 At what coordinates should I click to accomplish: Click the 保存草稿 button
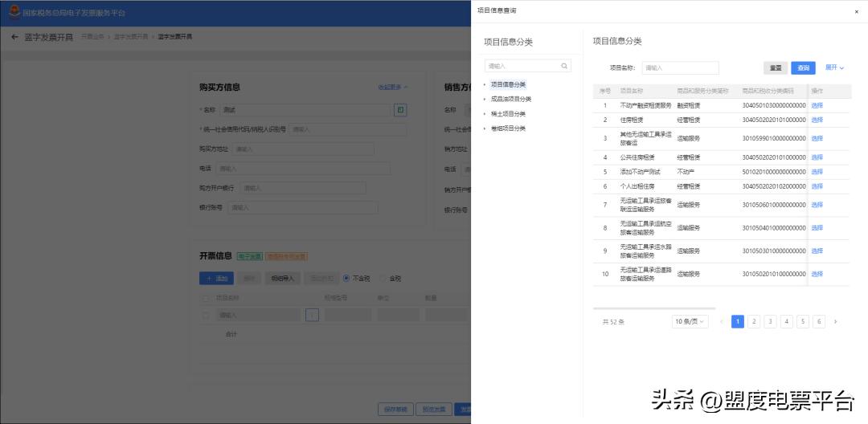pyautogui.click(x=395, y=410)
